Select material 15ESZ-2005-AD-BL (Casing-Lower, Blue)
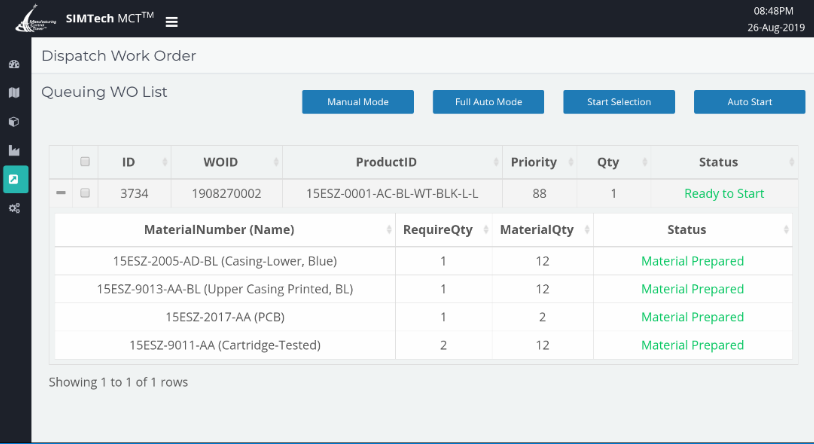The image size is (814, 444). coord(225,261)
